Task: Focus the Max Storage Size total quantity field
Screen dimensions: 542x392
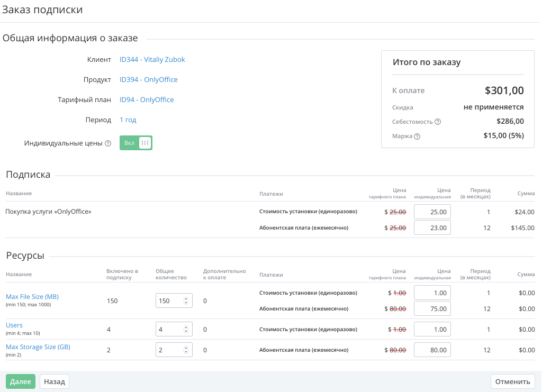Action: coord(174,350)
